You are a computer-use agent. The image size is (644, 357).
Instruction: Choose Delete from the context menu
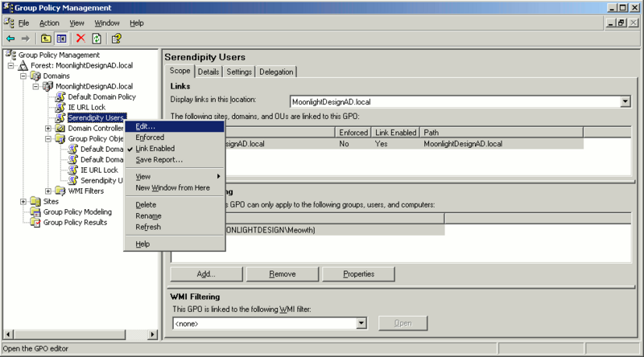coord(175,204)
